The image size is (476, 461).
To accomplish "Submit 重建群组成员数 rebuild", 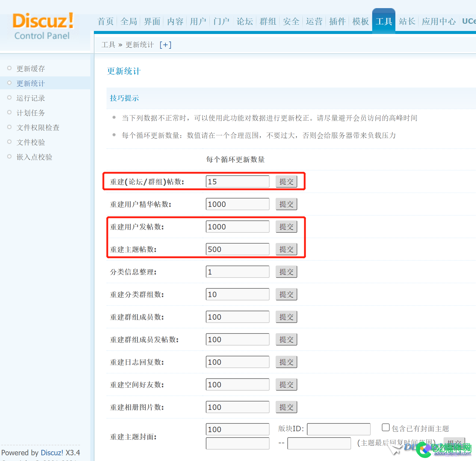I will tap(286, 317).
